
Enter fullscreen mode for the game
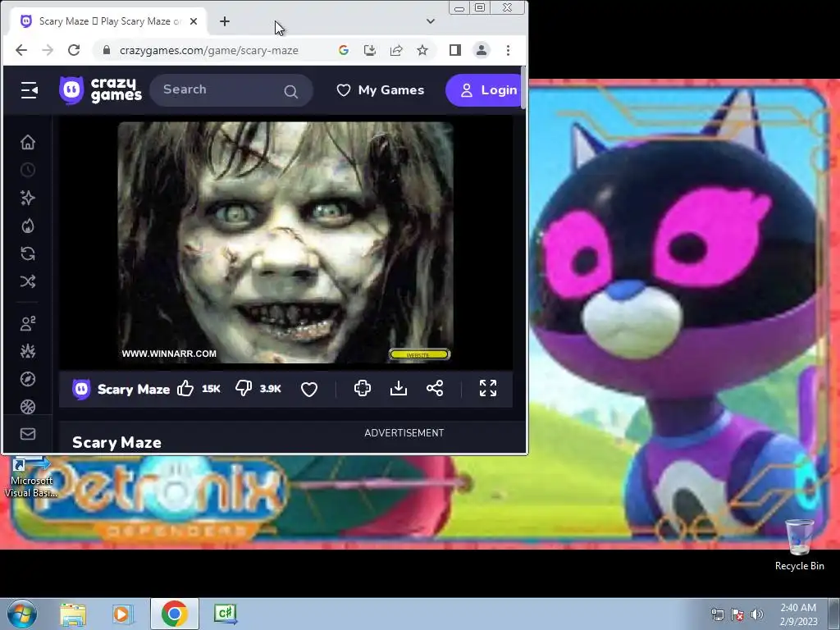coord(488,388)
